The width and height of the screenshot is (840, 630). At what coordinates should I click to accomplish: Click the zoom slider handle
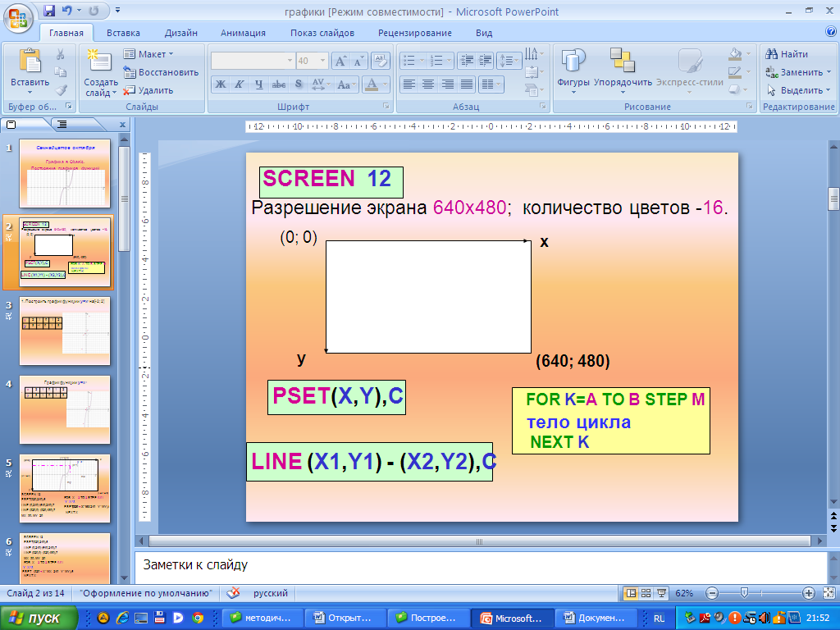(743, 593)
